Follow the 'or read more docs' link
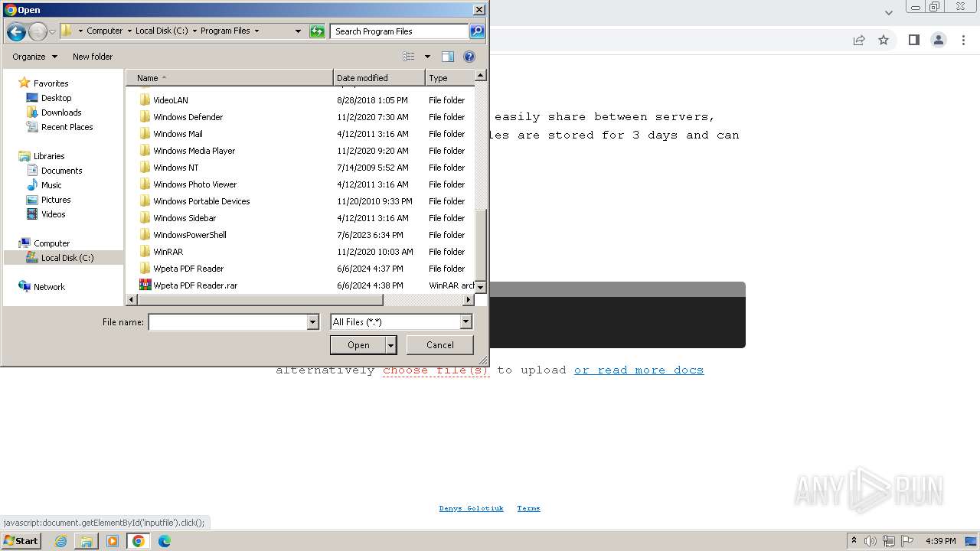 [639, 370]
